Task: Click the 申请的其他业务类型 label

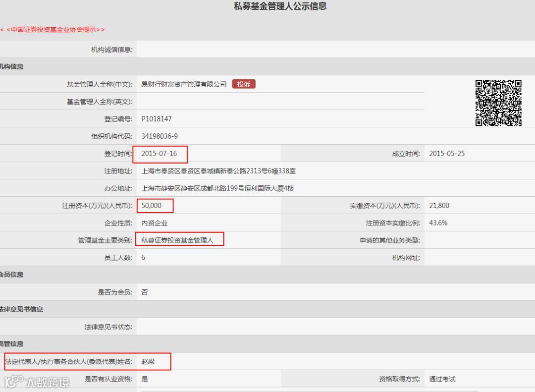Action: click(x=390, y=240)
